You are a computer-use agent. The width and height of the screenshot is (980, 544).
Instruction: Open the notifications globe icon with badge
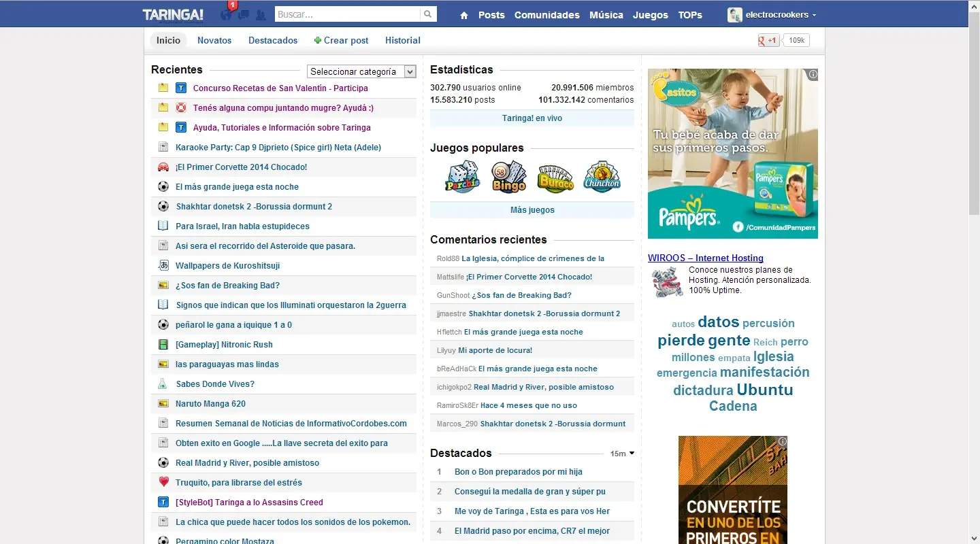[227, 14]
